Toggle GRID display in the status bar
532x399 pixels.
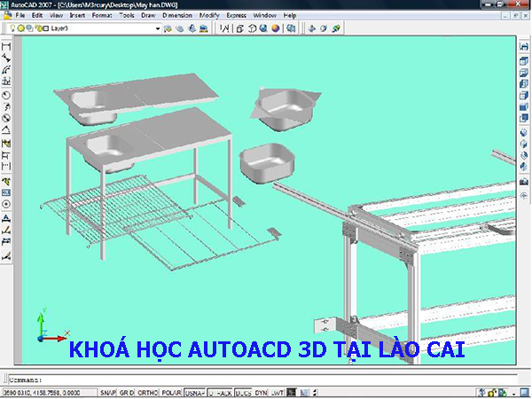click(127, 393)
